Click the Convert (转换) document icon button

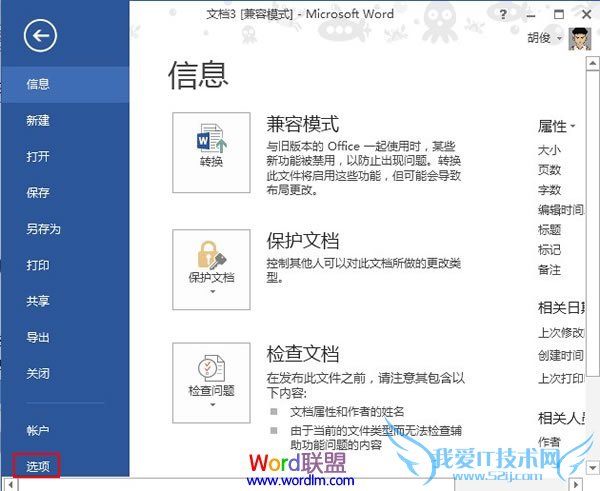click(211, 152)
